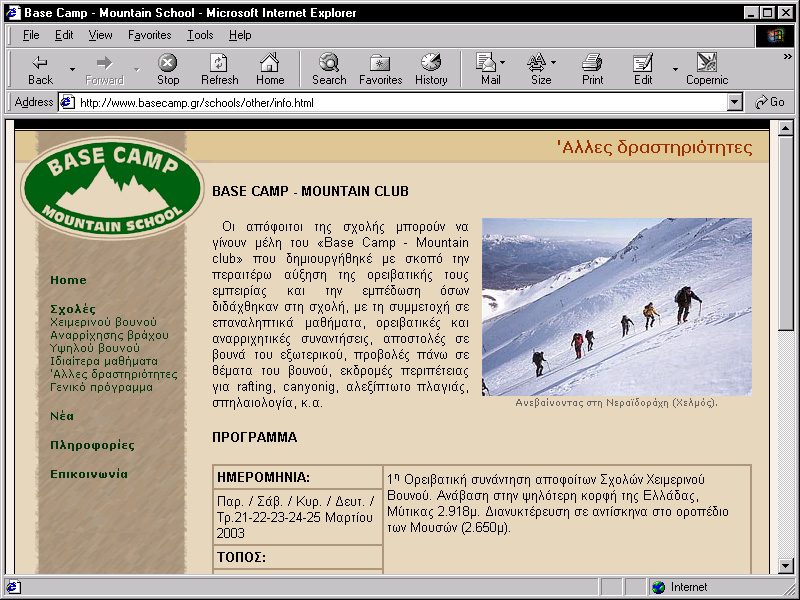Open the 'Αλλες δραστηριότητες sidebar link
This screenshot has width=800, height=600.
(114, 374)
